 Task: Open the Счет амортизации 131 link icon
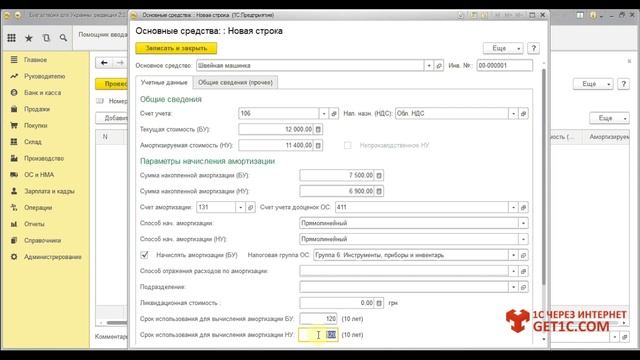tap(251, 207)
